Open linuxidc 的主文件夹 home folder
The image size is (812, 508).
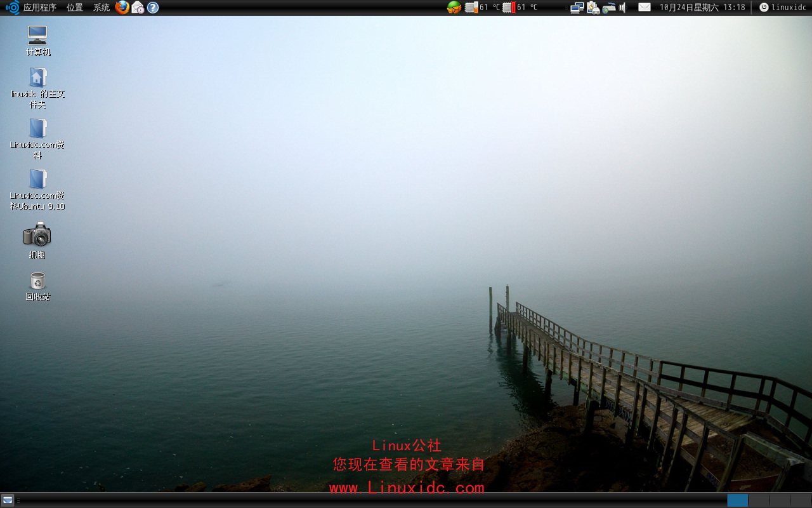(37, 77)
